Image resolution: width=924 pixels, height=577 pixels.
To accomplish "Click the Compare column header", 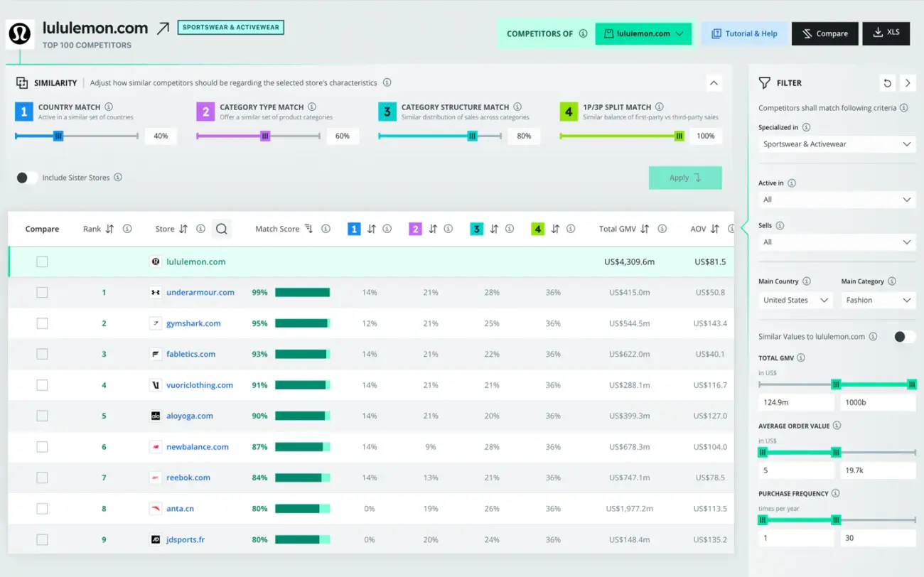I will click(x=42, y=229).
